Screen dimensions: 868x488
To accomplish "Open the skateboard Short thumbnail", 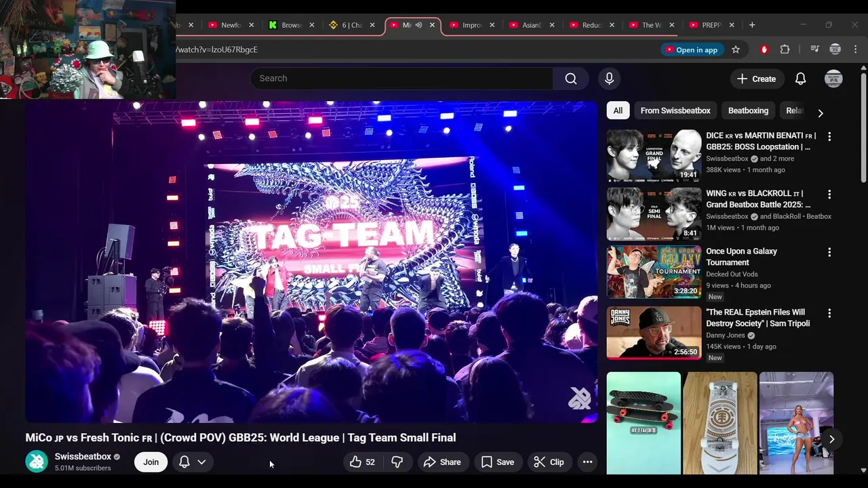I will (x=644, y=423).
